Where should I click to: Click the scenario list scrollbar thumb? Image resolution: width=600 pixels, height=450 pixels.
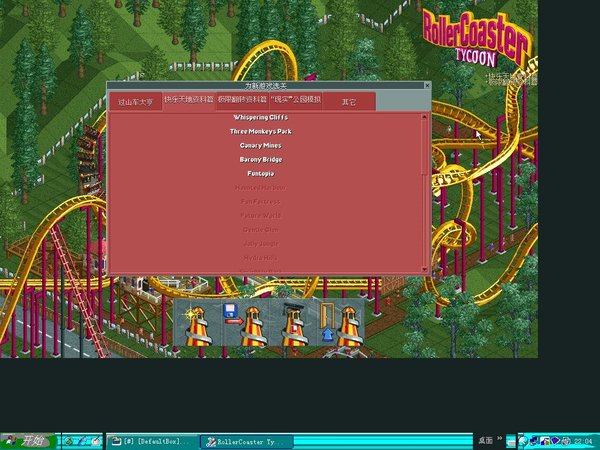(x=424, y=147)
